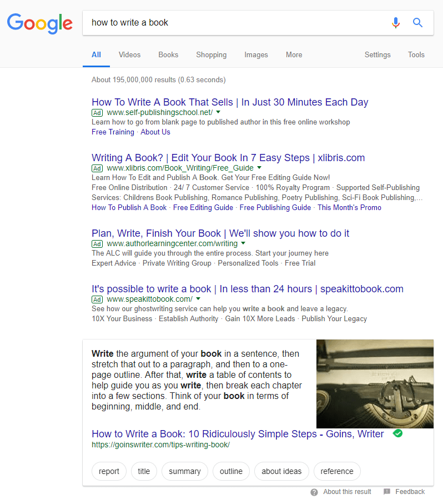Screen dimensions: 443x504
Task: Click the search box containing "how to write a book"
Action: (x=233, y=23)
